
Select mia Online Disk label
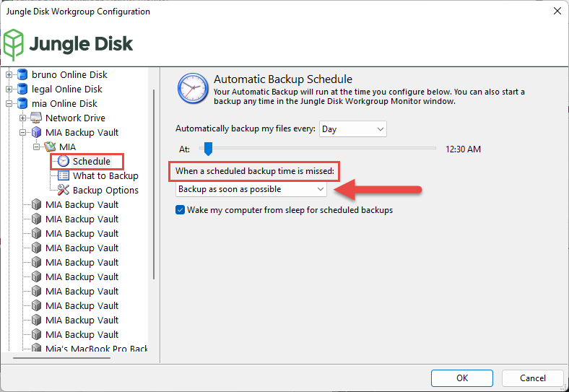[64, 103]
